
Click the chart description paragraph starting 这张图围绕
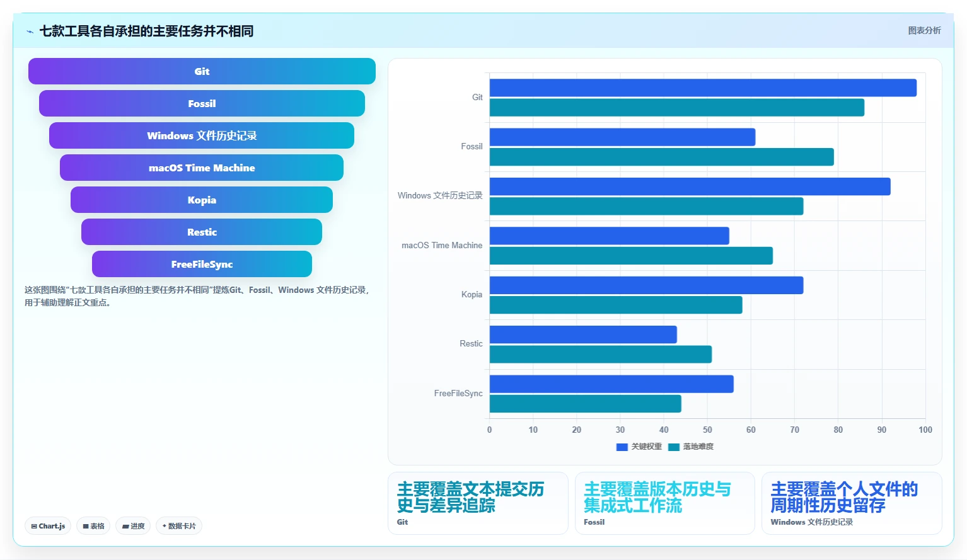tap(197, 296)
